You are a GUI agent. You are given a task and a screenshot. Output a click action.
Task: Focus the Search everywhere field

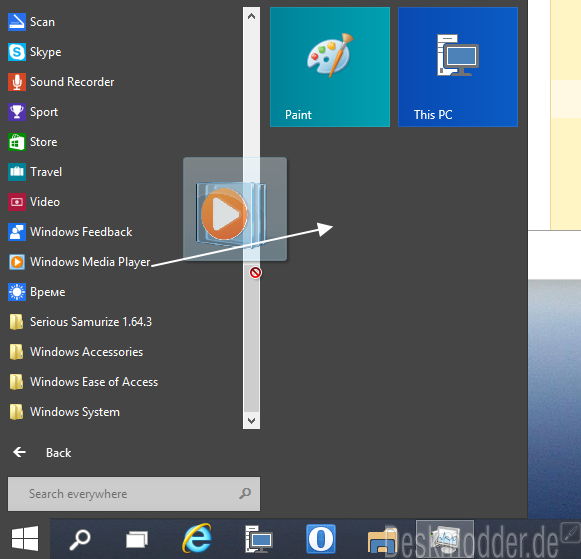point(134,494)
